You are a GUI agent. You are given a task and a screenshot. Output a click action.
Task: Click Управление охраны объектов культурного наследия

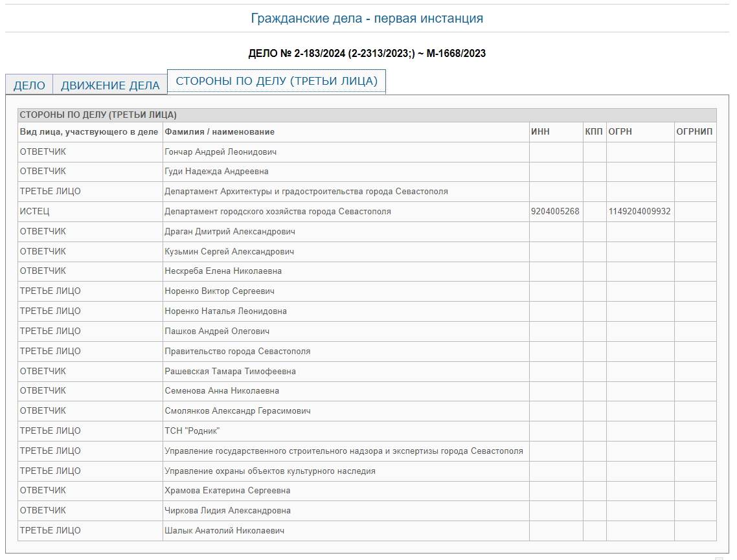click(270, 471)
